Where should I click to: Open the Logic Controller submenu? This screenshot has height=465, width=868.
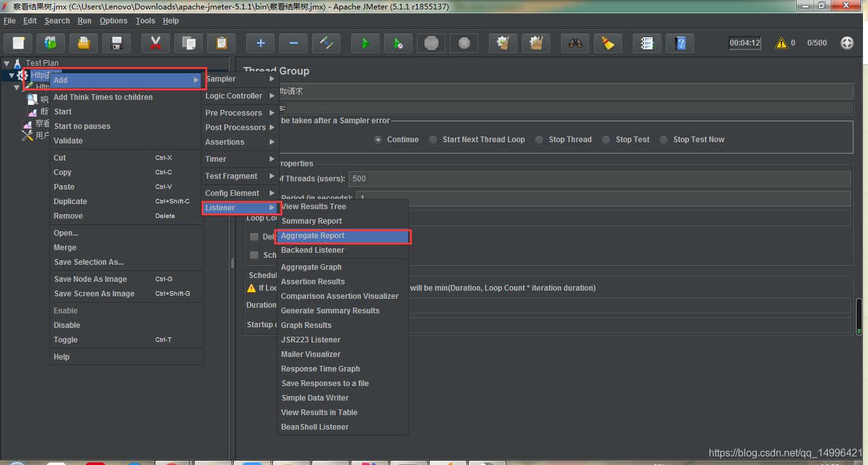tap(241, 96)
